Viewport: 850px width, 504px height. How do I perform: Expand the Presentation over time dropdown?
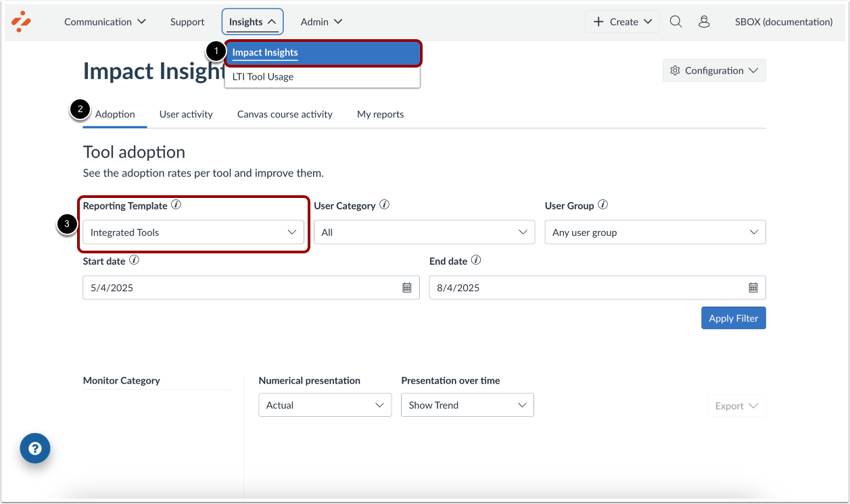pyautogui.click(x=467, y=405)
